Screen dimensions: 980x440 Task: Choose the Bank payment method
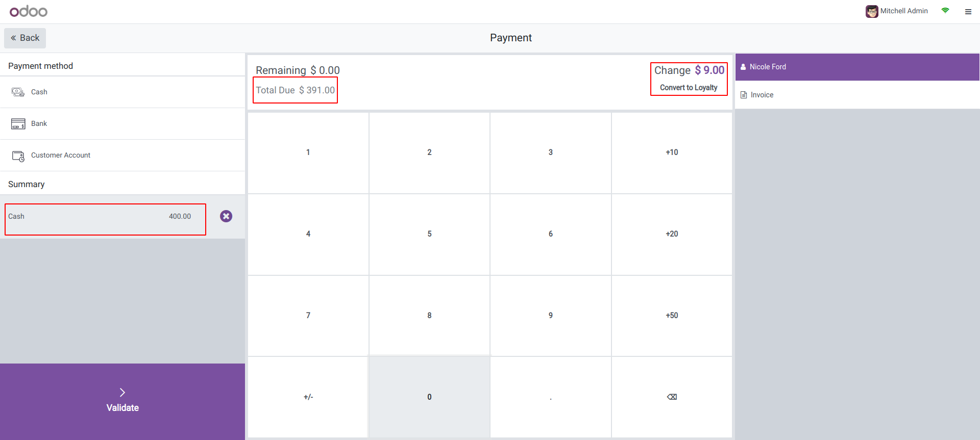pyautogui.click(x=39, y=124)
